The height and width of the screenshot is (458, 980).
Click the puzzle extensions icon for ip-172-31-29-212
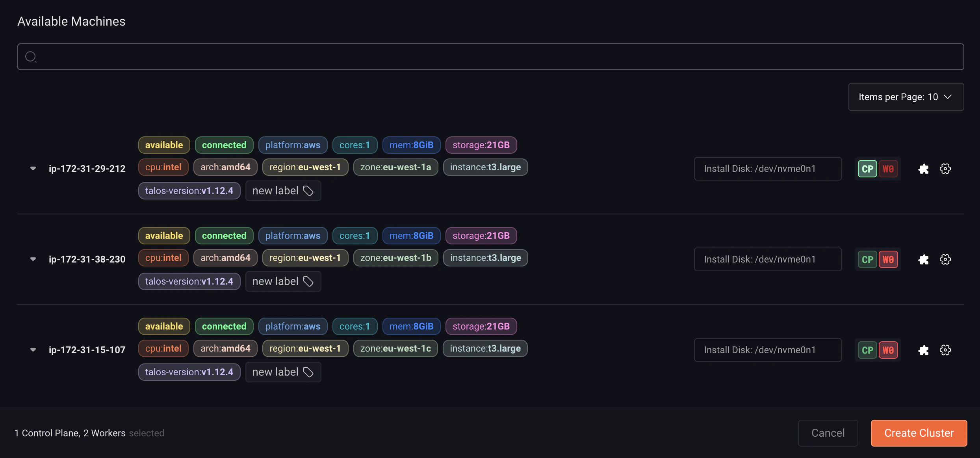pos(923,168)
